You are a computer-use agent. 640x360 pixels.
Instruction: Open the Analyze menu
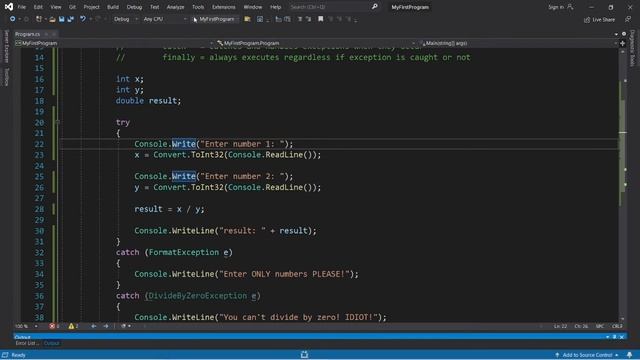[x=176, y=7]
